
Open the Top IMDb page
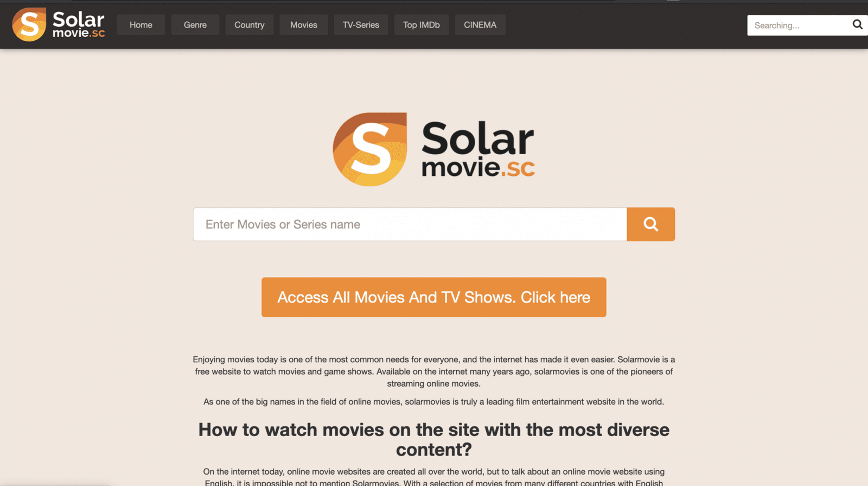422,25
